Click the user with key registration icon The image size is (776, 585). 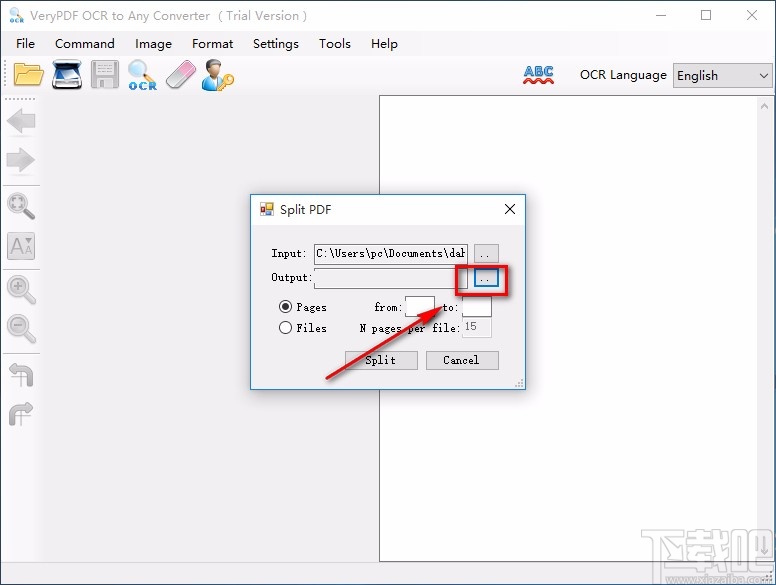coord(218,75)
